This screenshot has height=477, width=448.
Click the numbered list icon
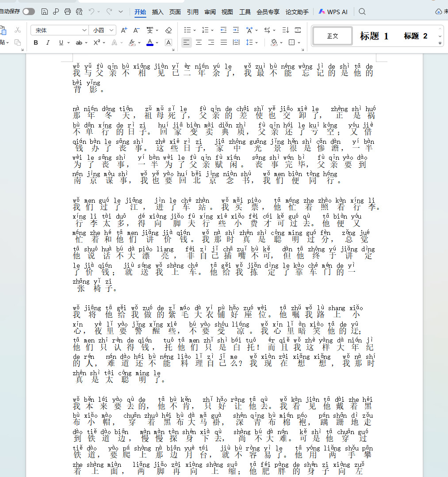(205, 30)
